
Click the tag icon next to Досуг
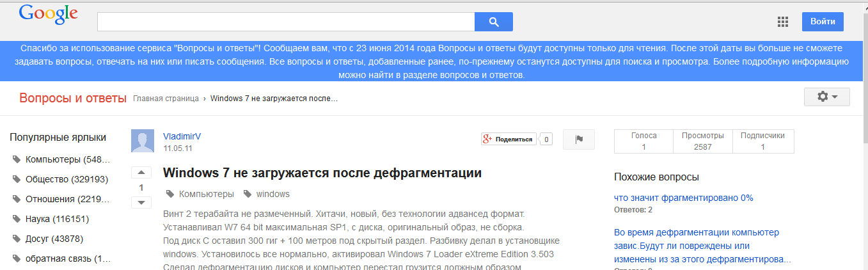coord(17,239)
